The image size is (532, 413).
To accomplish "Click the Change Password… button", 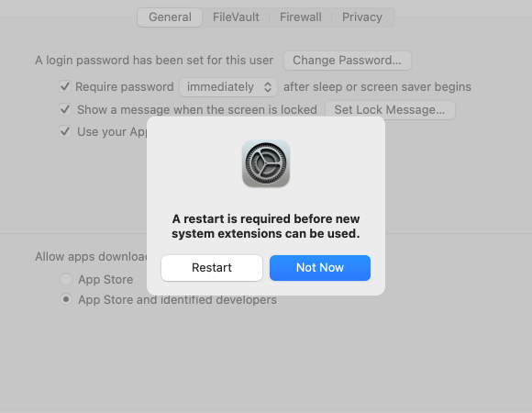I will (x=347, y=61).
